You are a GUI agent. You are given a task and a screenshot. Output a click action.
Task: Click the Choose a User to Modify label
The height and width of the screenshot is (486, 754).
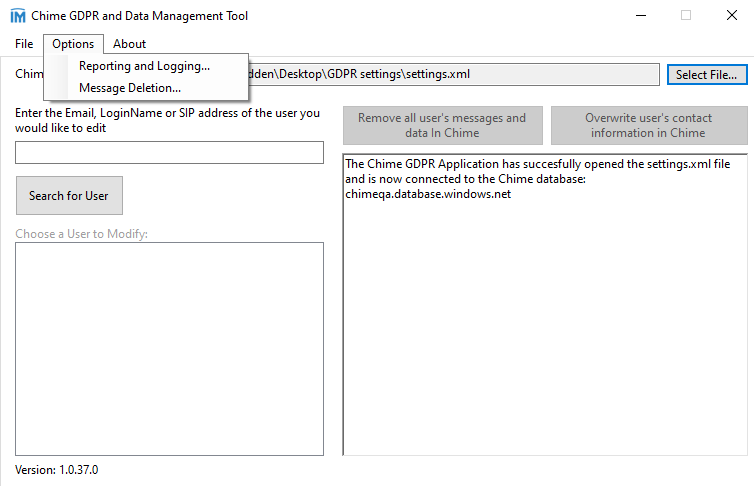pos(82,234)
